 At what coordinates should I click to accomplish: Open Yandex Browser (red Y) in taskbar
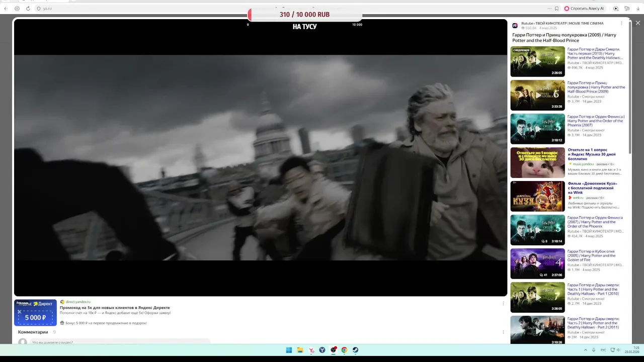tap(311, 350)
